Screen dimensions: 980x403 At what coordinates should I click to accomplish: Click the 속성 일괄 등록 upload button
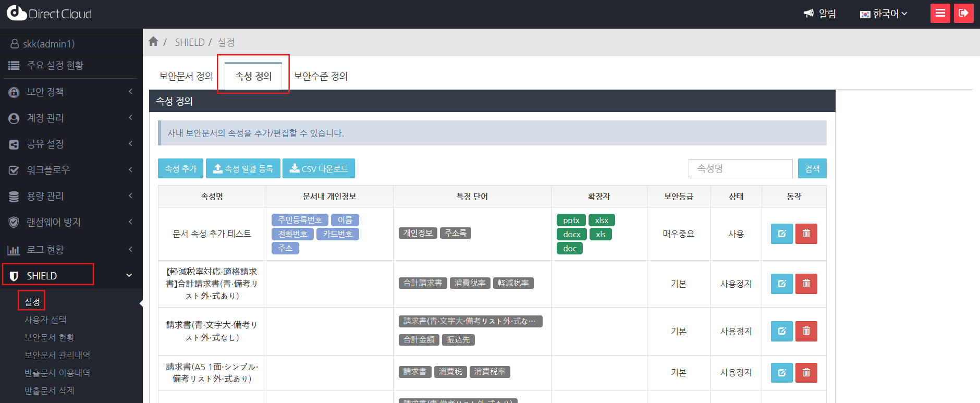click(243, 168)
